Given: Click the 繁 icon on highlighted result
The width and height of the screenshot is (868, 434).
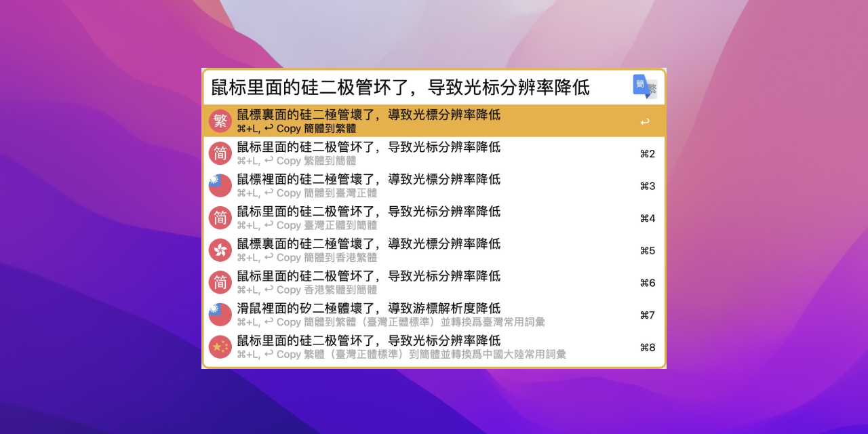Looking at the screenshot, I should click(220, 121).
